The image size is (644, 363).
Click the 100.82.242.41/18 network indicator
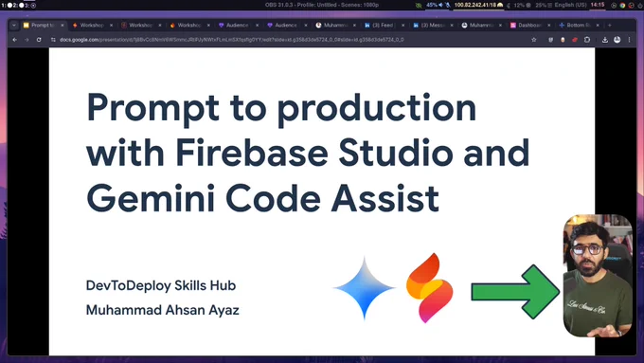[x=478, y=5]
